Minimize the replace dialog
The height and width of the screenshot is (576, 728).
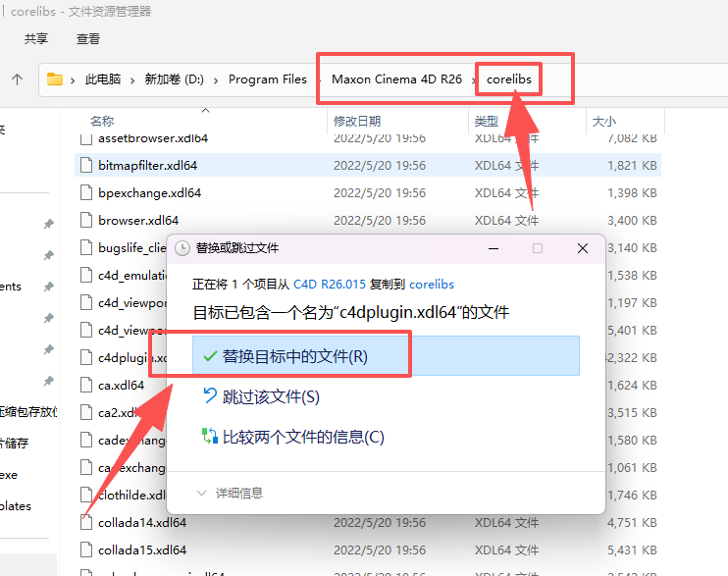pos(494,248)
